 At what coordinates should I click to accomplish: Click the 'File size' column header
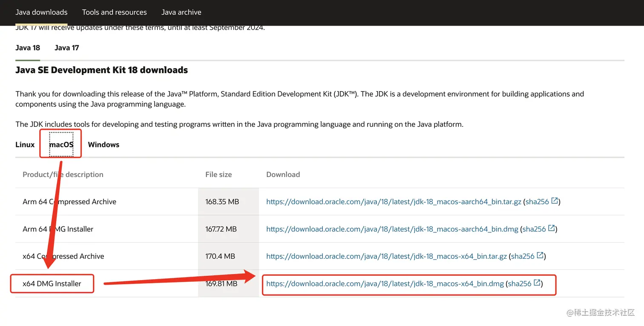click(218, 174)
